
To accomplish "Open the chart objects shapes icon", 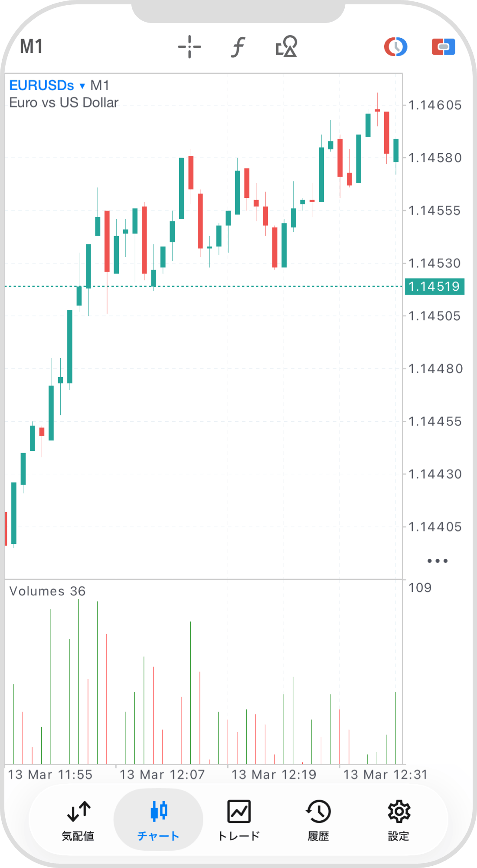I will point(286,47).
